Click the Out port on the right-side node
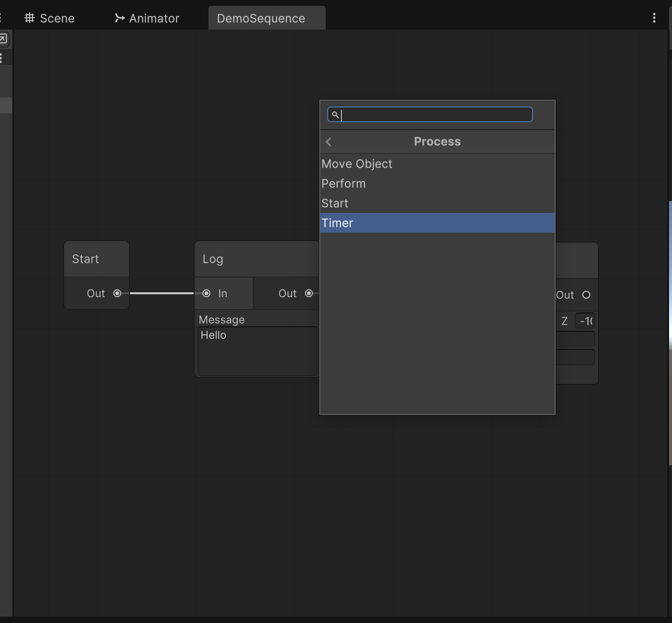 pos(587,295)
